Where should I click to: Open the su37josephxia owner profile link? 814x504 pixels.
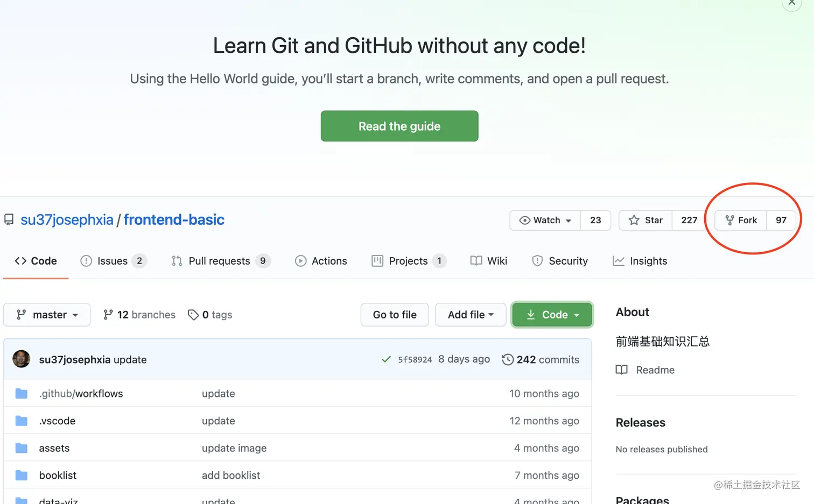(67, 220)
